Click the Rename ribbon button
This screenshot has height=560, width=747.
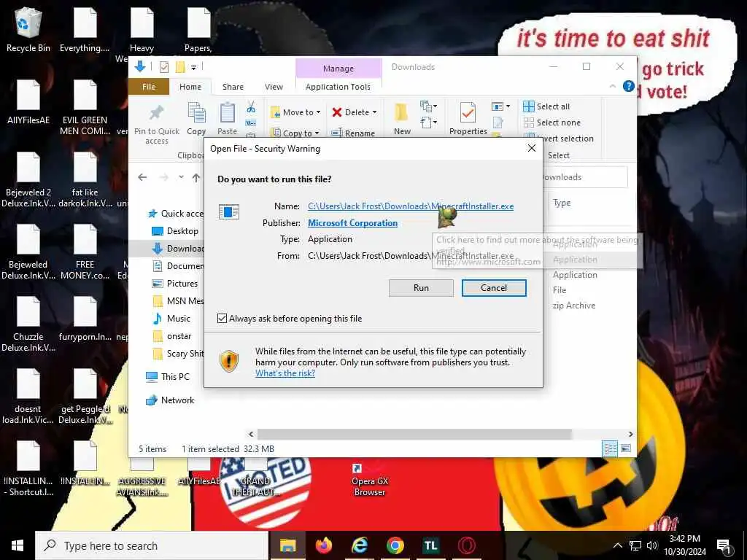point(353,133)
